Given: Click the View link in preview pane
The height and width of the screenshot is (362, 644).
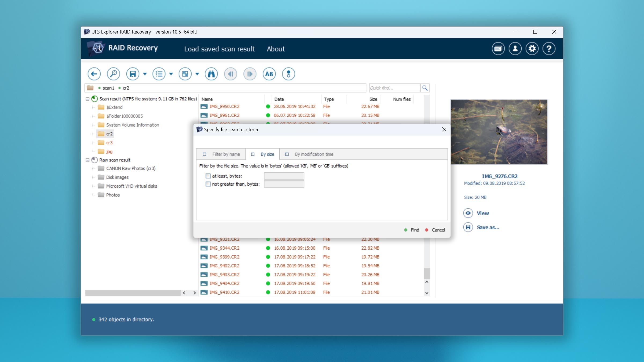Looking at the screenshot, I should tap(483, 213).
